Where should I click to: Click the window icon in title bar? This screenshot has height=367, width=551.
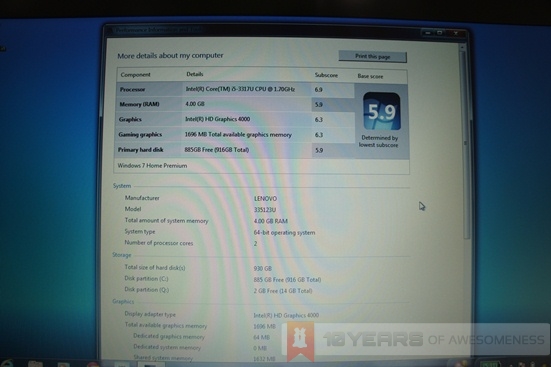(110, 30)
